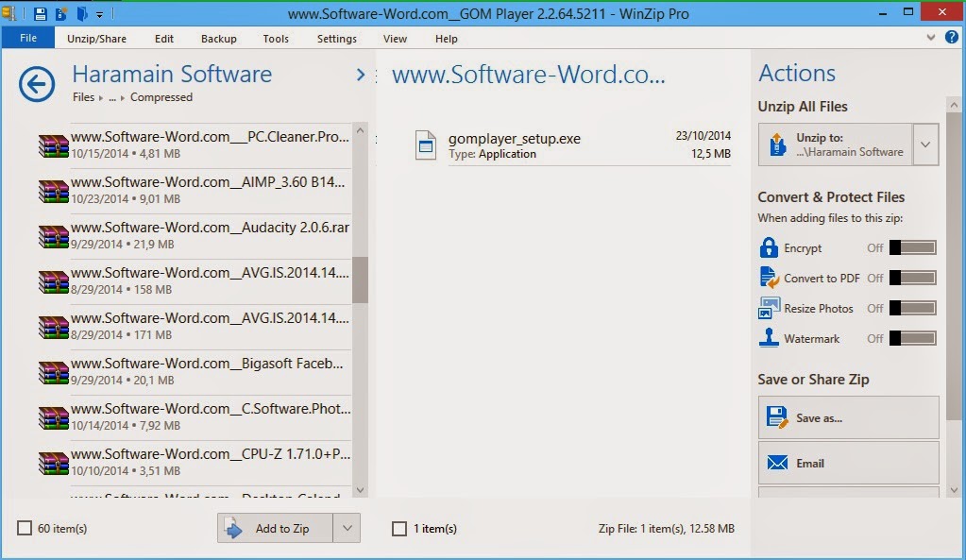
Task: Open the Backup tab
Action: coord(219,39)
